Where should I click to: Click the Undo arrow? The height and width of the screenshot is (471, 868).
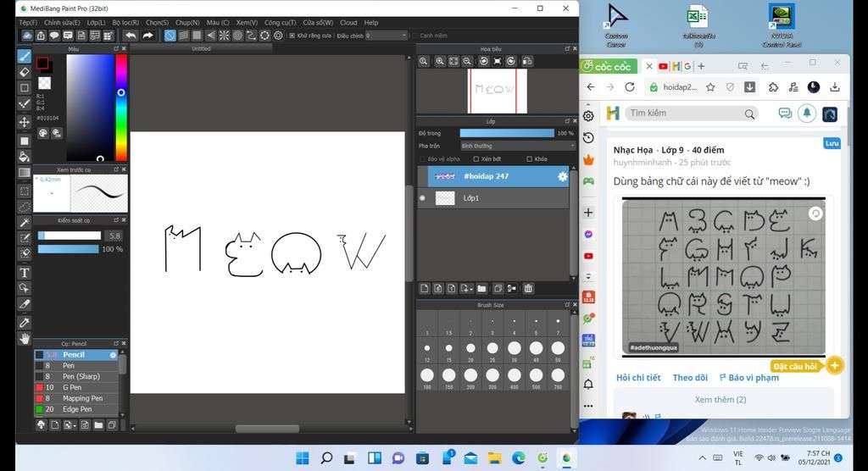(x=131, y=36)
